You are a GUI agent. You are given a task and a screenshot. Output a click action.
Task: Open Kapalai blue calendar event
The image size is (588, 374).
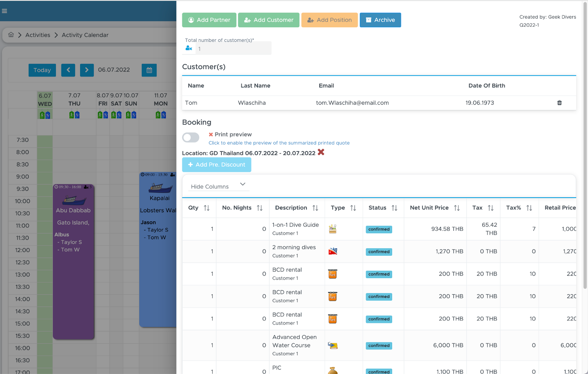158,249
